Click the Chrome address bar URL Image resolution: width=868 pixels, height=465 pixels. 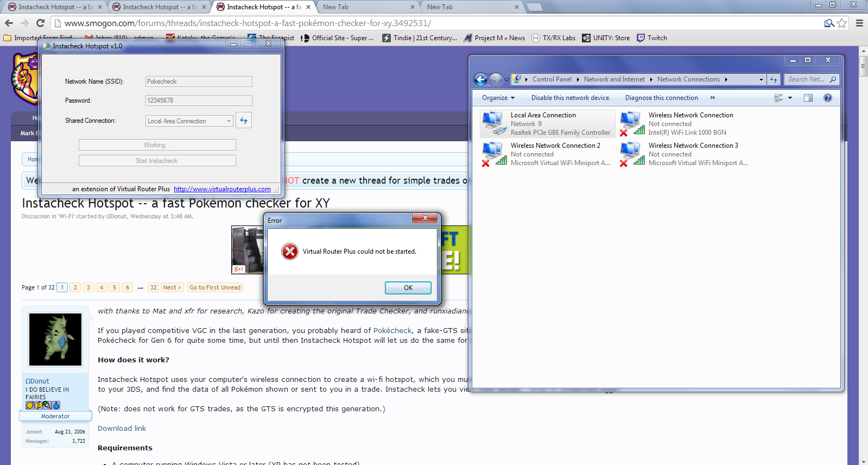[248, 23]
